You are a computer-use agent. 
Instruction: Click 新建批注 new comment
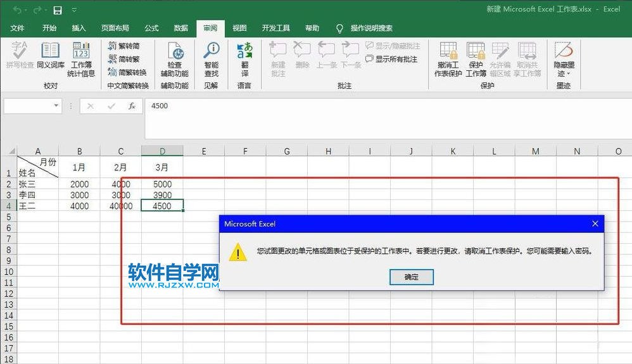click(278, 60)
